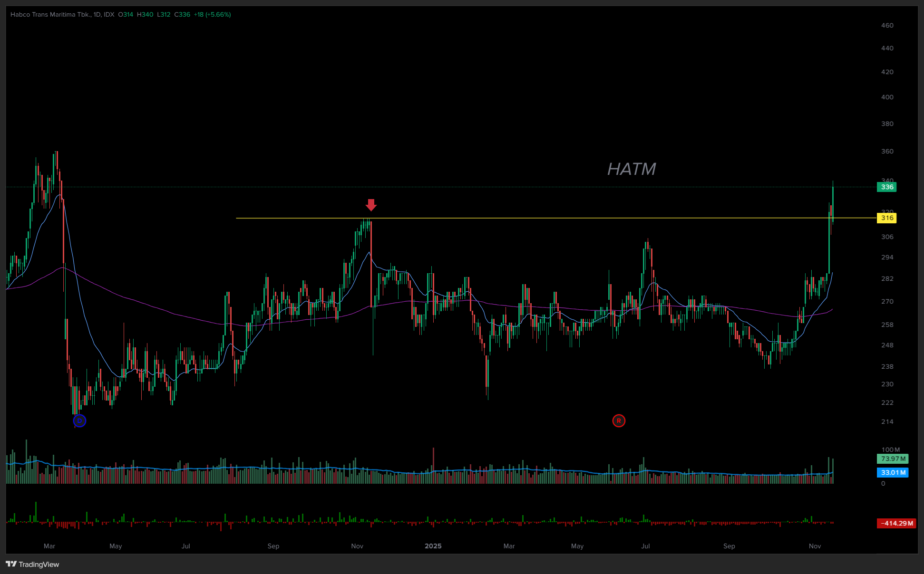Viewport: 924px width, 574px height.
Task: Click the 460 level on price axis
Action: [x=887, y=25]
